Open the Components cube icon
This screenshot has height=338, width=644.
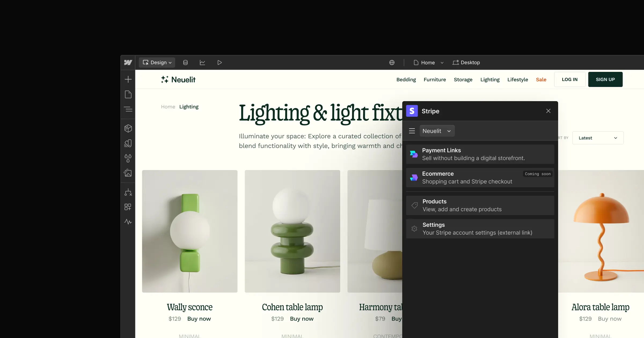[x=128, y=128]
